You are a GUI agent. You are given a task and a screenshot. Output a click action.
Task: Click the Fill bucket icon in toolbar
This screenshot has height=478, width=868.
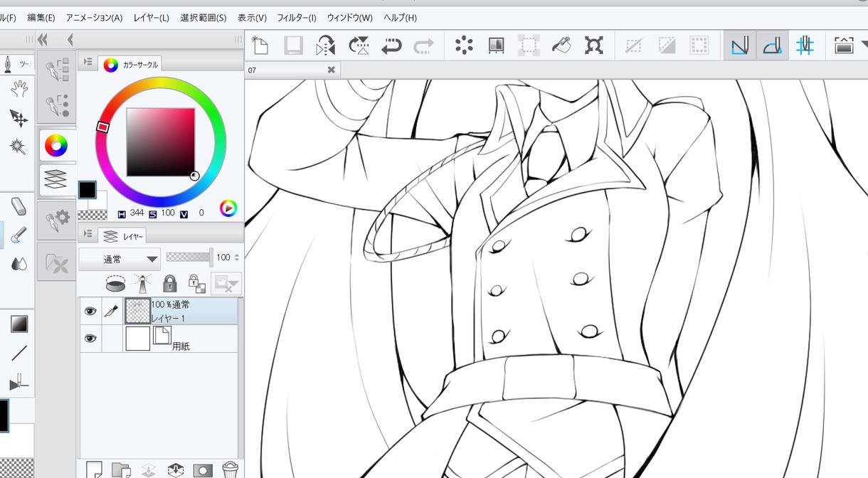[561, 46]
